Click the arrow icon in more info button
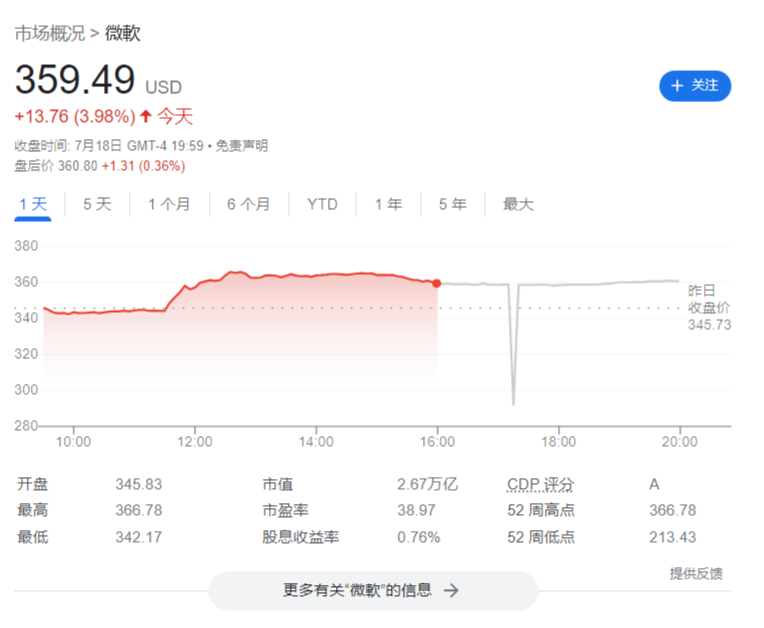This screenshot has width=764, height=628. pos(451,590)
